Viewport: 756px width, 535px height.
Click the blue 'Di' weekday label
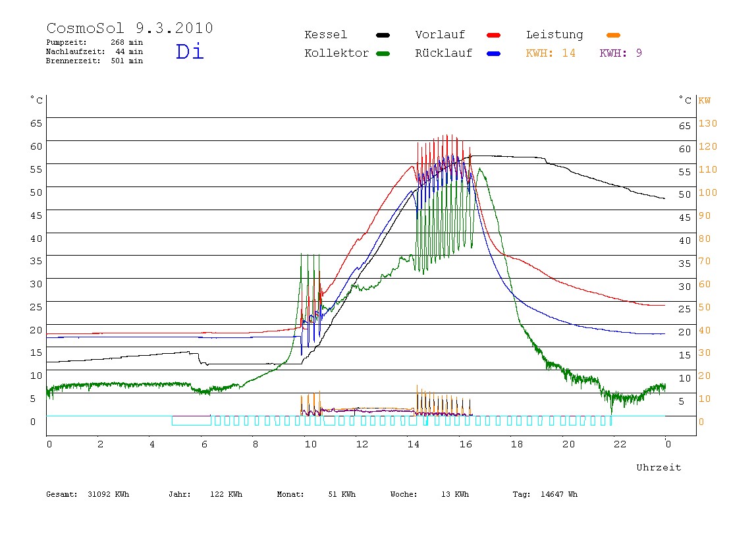pos(190,51)
